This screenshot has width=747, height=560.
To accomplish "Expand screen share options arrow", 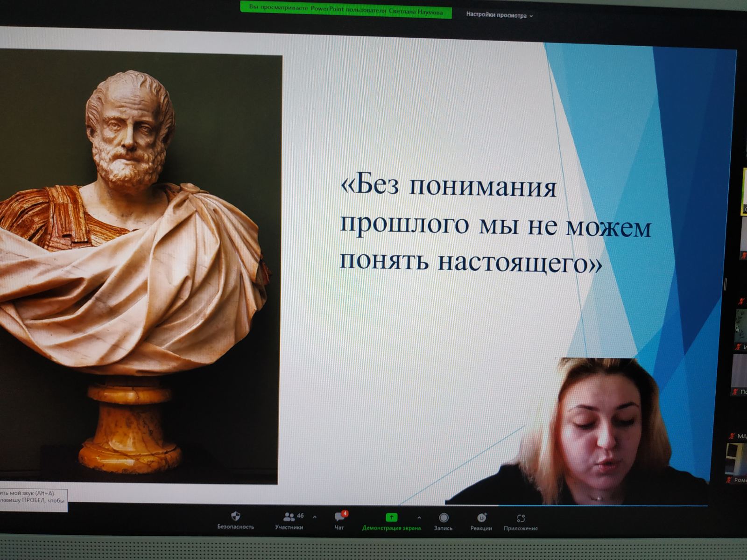I will (x=419, y=518).
